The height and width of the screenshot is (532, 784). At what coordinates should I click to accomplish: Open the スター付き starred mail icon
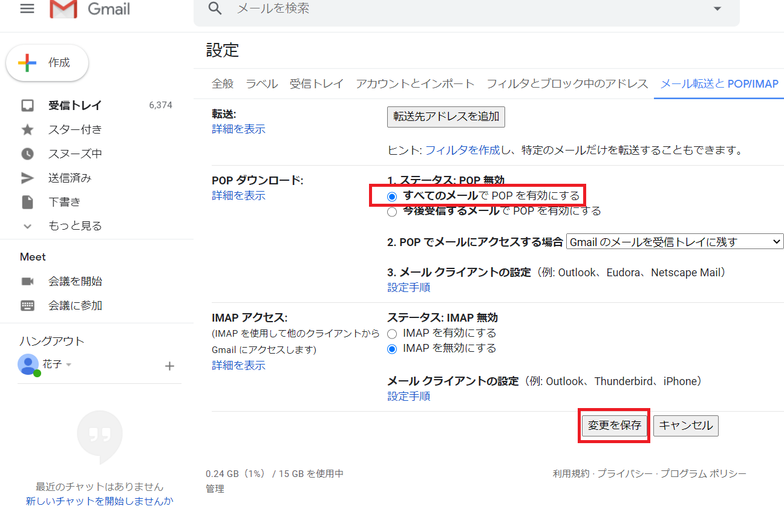(x=27, y=129)
